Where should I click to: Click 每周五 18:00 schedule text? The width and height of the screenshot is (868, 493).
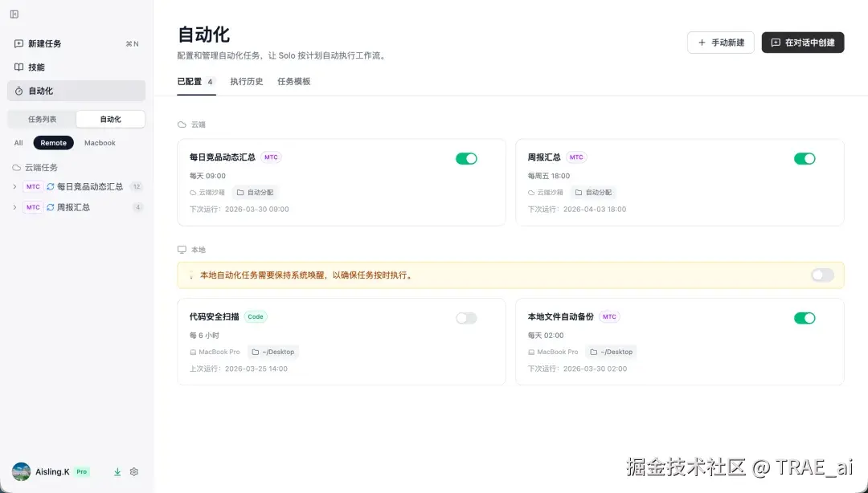tap(549, 176)
